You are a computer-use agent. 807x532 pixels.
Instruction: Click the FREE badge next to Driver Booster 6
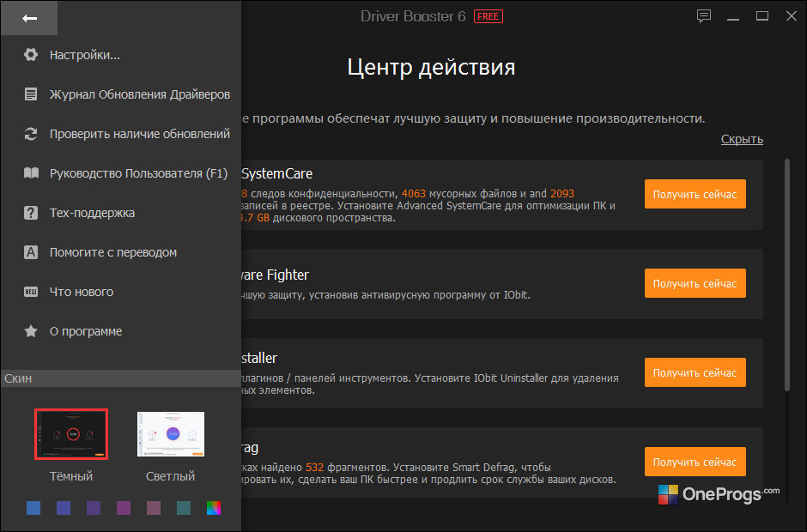tap(488, 16)
